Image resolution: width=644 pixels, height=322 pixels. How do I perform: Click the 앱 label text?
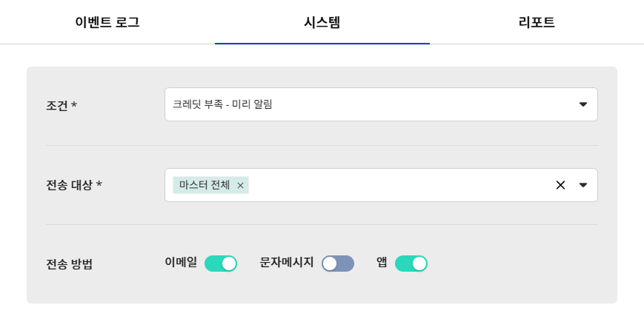click(x=382, y=262)
